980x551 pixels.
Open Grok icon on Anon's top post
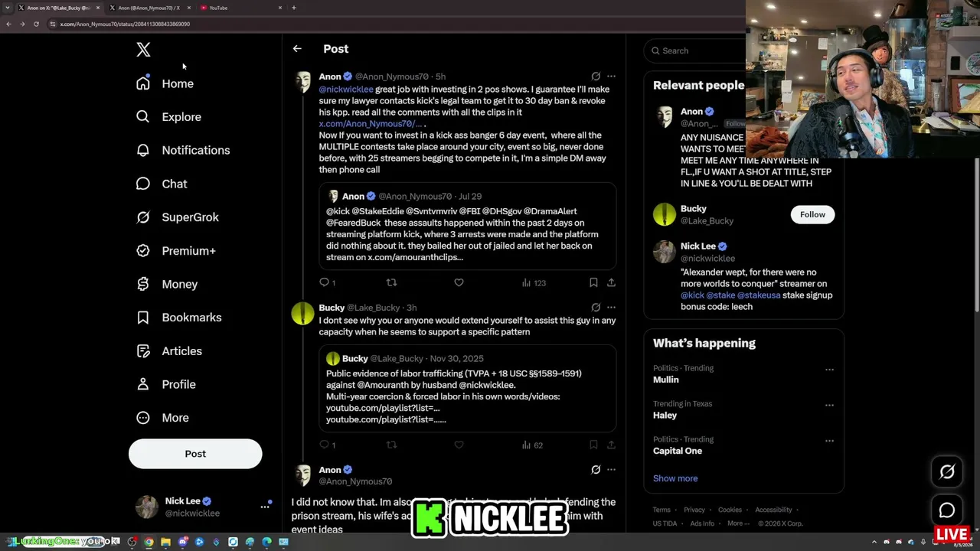coord(596,77)
